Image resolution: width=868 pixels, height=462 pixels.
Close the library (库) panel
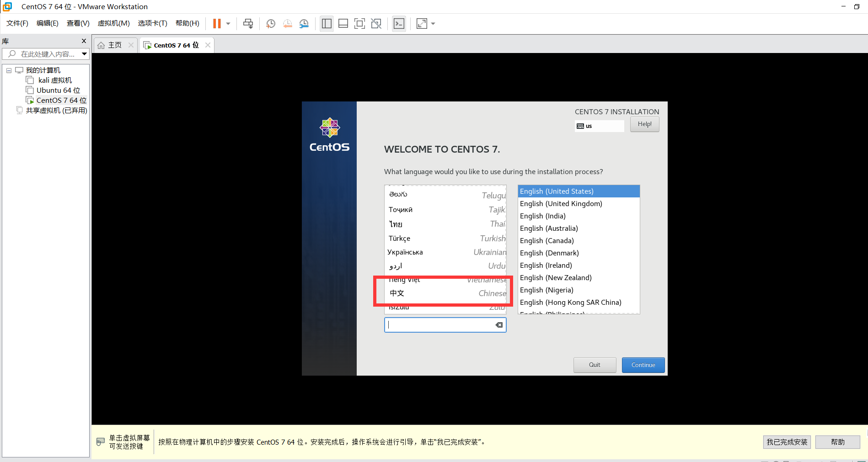84,41
